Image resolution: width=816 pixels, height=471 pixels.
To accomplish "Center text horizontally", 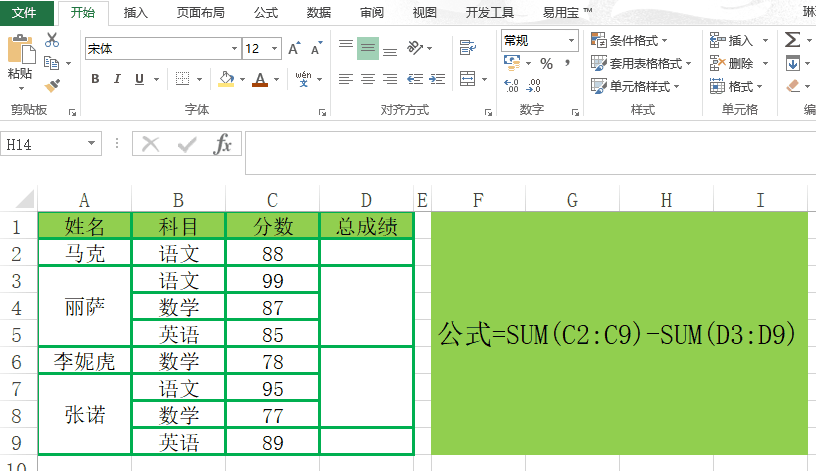I will coord(368,79).
